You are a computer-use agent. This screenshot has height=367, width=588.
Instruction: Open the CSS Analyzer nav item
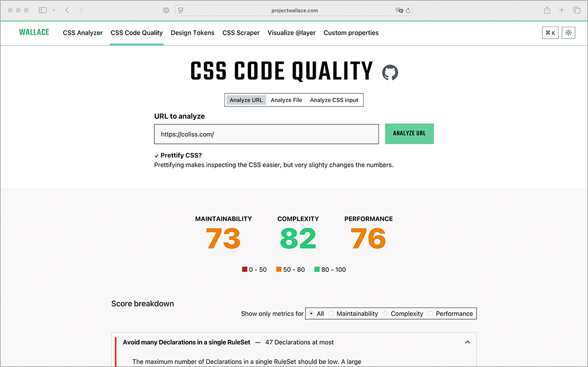(x=83, y=33)
